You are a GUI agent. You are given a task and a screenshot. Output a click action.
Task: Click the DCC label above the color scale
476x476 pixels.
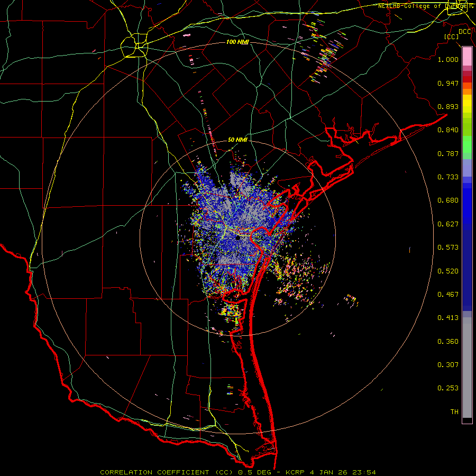tap(465, 32)
